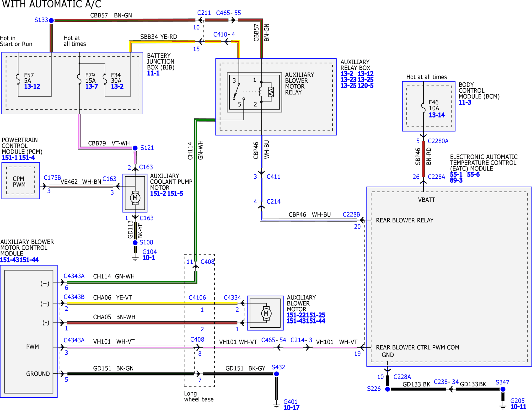The width and height of the screenshot is (532, 410).
Task: Select the S347 splice dot
Action: (503, 389)
